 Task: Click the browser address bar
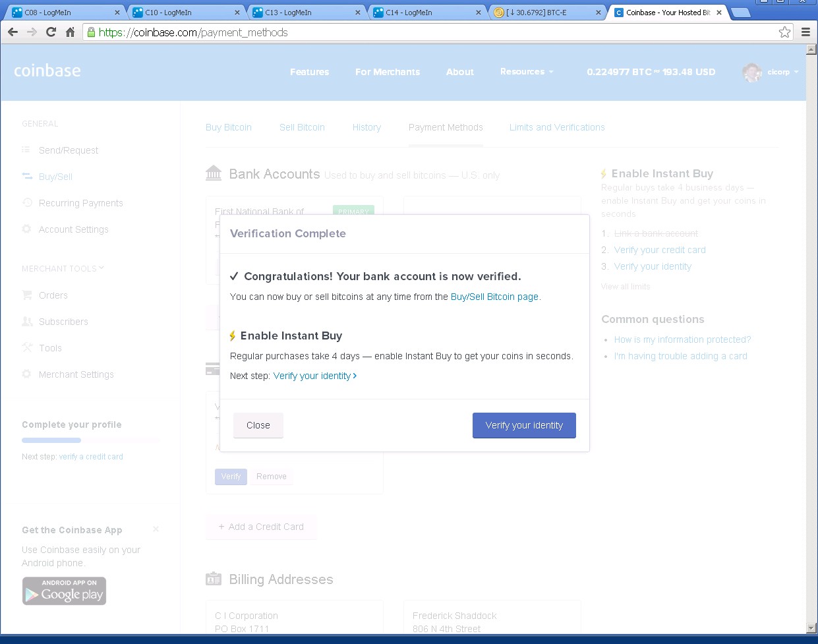(438, 32)
